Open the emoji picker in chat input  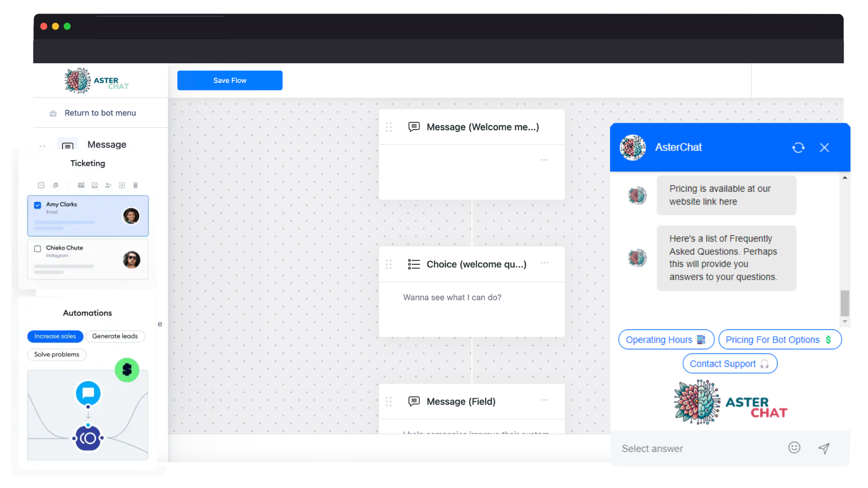coord(794,447)
